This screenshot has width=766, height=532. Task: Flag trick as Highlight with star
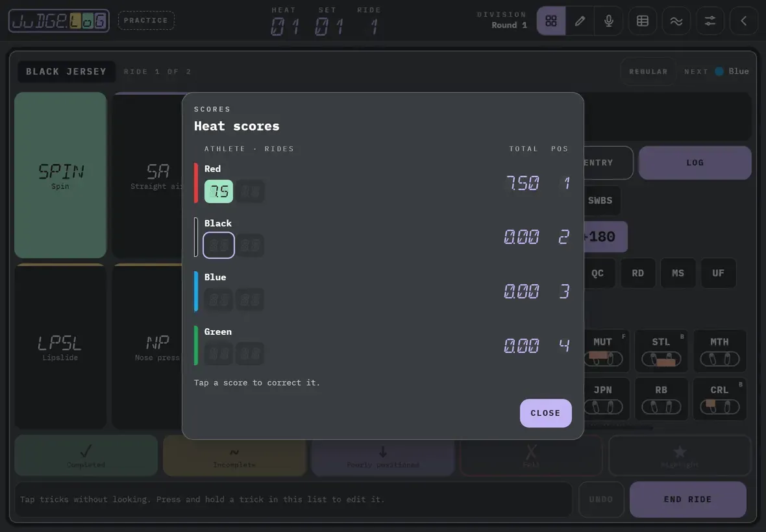point(680,455)
